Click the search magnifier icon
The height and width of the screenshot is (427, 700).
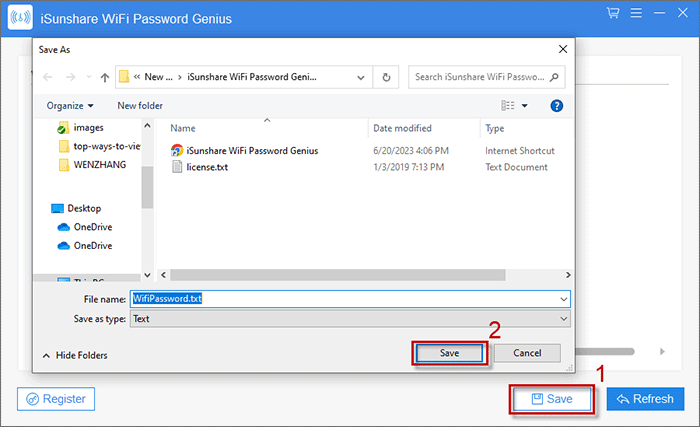[554, 77]
